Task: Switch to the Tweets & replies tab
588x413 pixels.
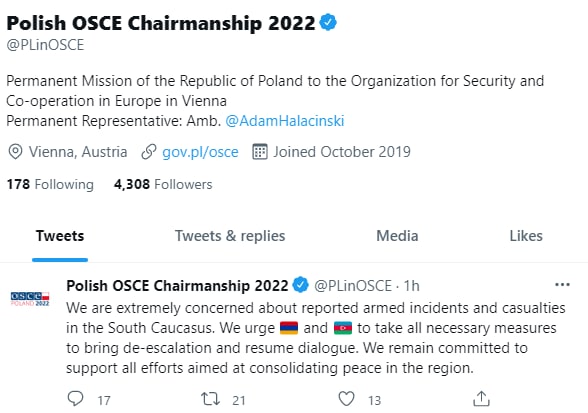Action: pos(230,236)
